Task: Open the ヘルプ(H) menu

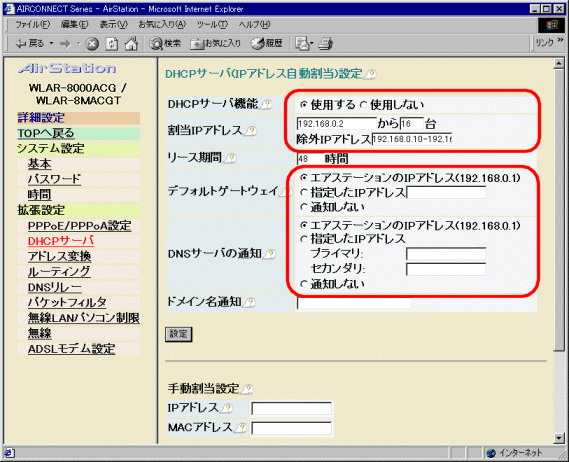Action: [254, 24]
